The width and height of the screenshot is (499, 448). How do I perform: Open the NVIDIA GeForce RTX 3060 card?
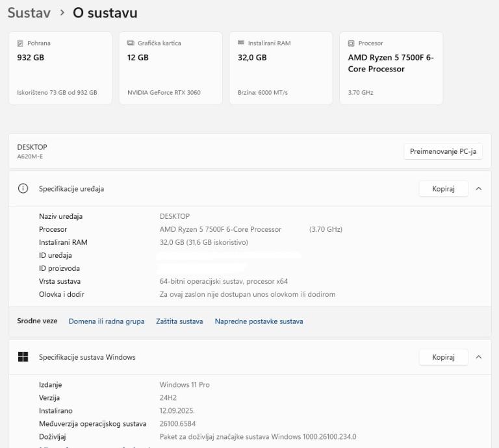pyautogui.click(x=170, y=68)
